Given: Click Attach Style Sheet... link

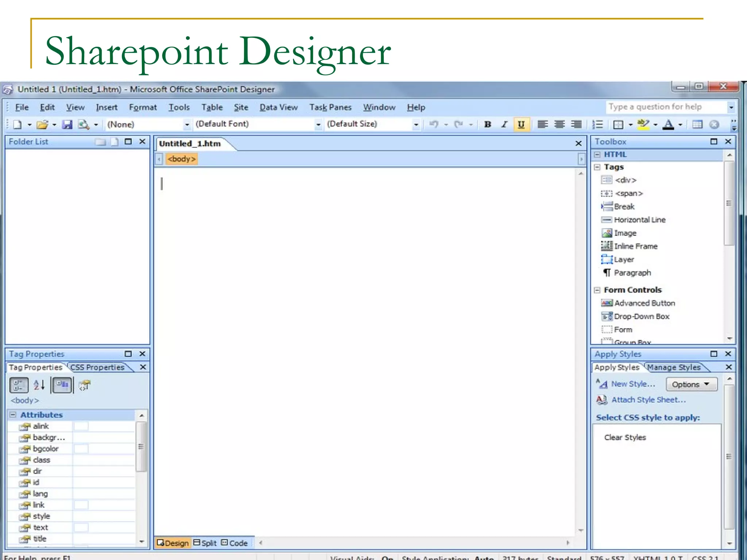Looking at the screenshot, I should click(x=648, y=400).
